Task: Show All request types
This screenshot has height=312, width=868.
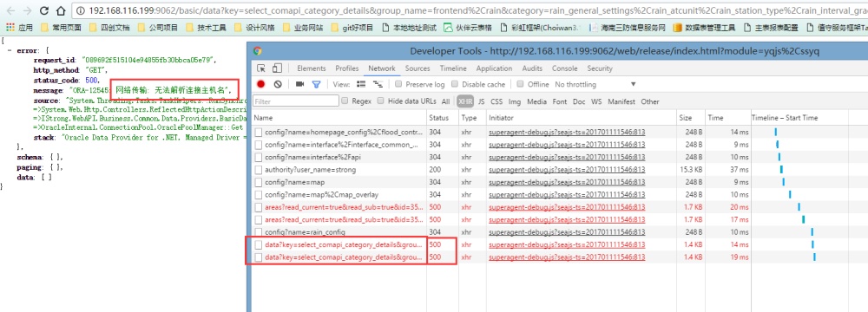Action: [445, 101]
